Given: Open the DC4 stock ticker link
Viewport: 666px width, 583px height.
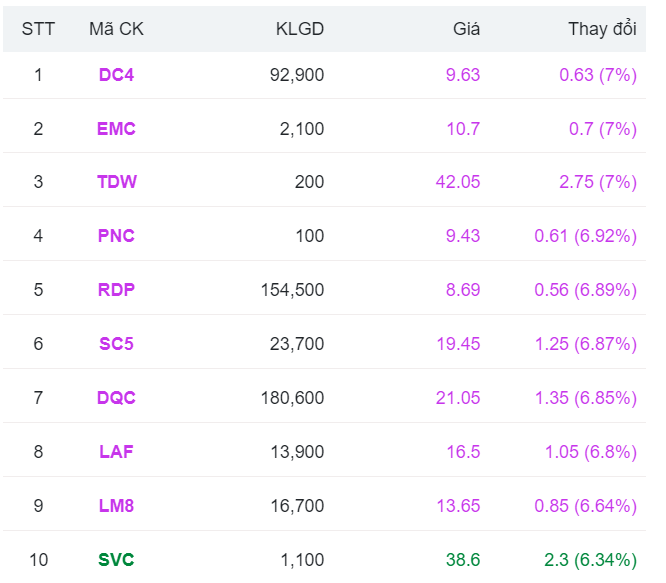Looking at the screenshot, I should pos(116,75).
